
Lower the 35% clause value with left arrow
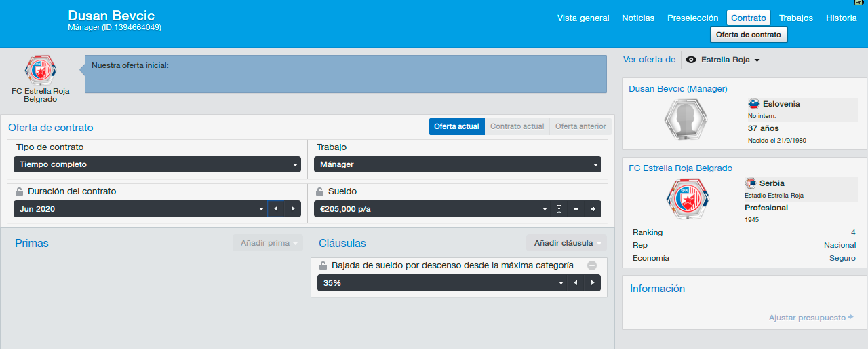(576, 283)
